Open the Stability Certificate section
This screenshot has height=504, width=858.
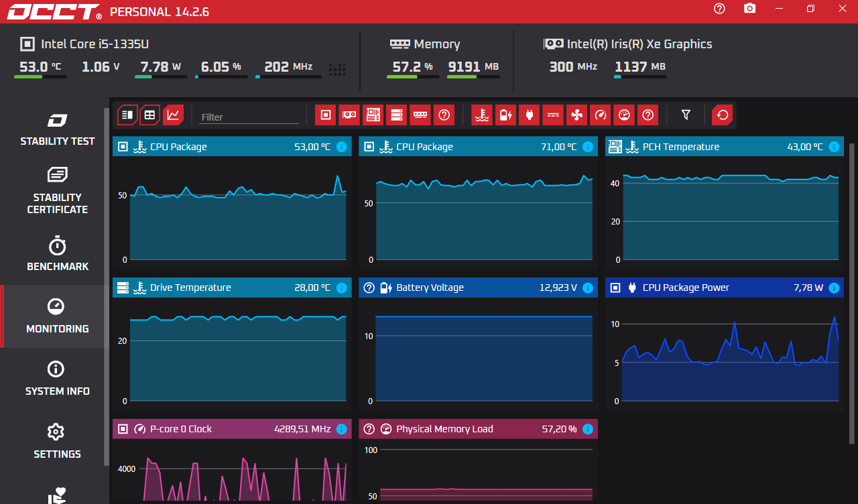[58, 191]
